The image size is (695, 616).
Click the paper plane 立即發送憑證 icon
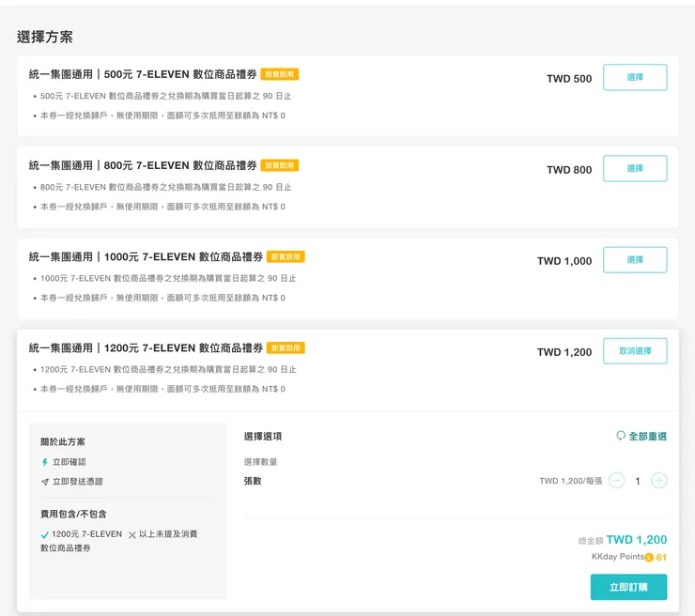[x=45, y=482]
